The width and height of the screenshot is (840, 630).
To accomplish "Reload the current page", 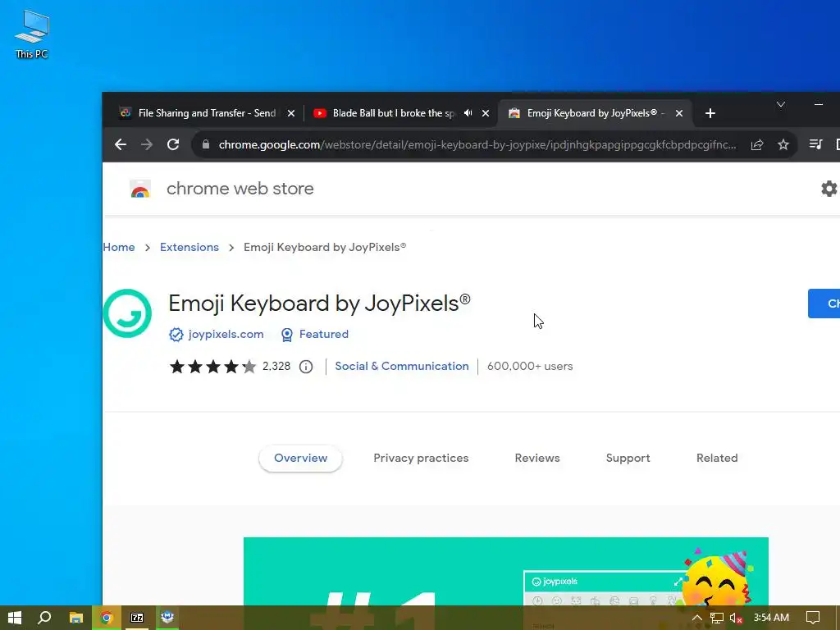I will [173, 144].
